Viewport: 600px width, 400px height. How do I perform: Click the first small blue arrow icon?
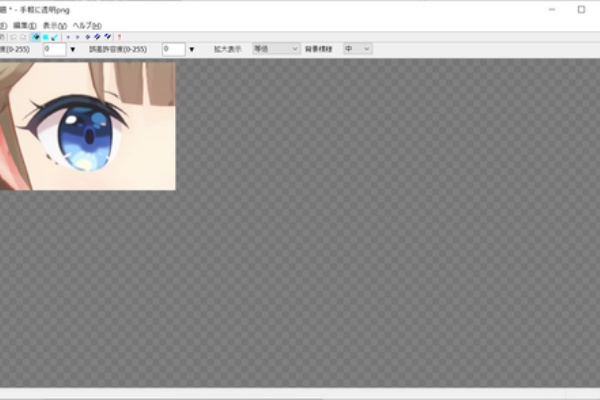pos(68,36)
